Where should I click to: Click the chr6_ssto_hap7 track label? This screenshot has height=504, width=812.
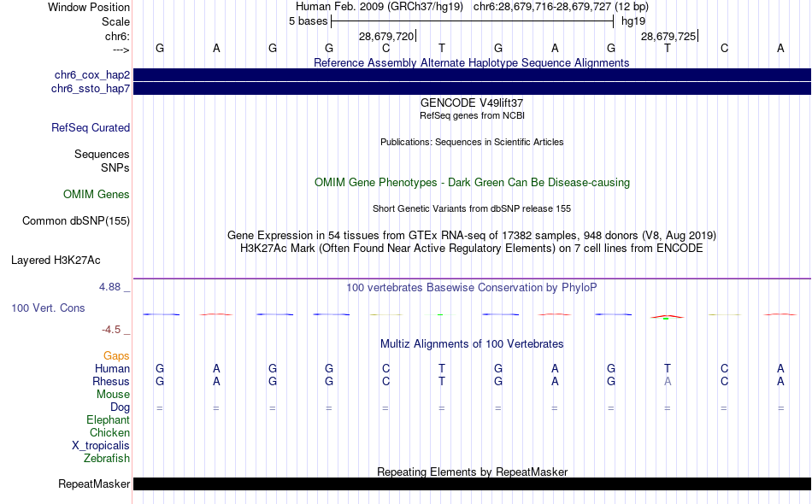tap(90, 89)
